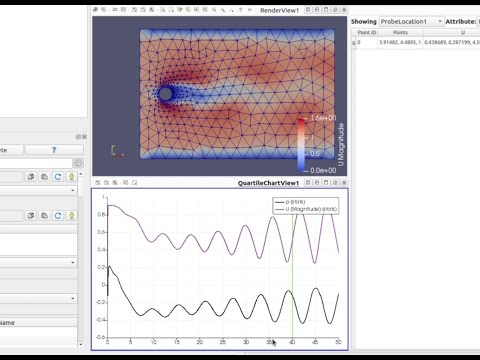This screenshot has height=360, width=480.
Task: Activate Select Cells With Polygon tool
Action: point(197,10)
